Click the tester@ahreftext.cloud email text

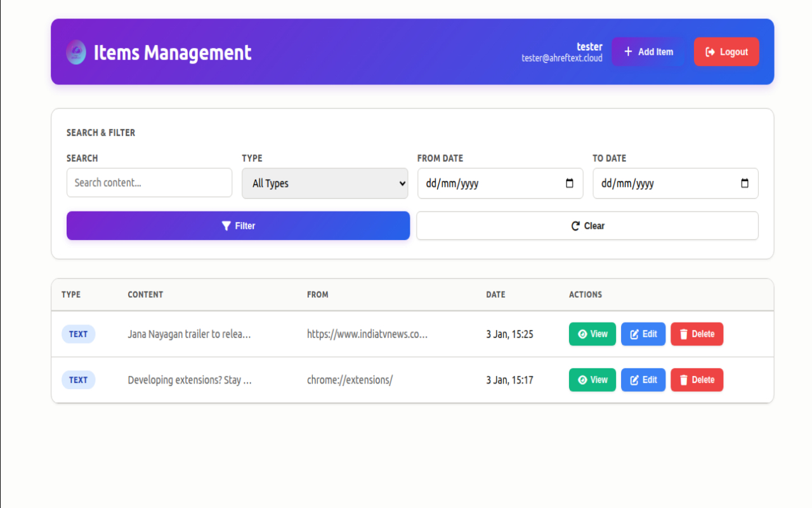[x=562, y=58]
